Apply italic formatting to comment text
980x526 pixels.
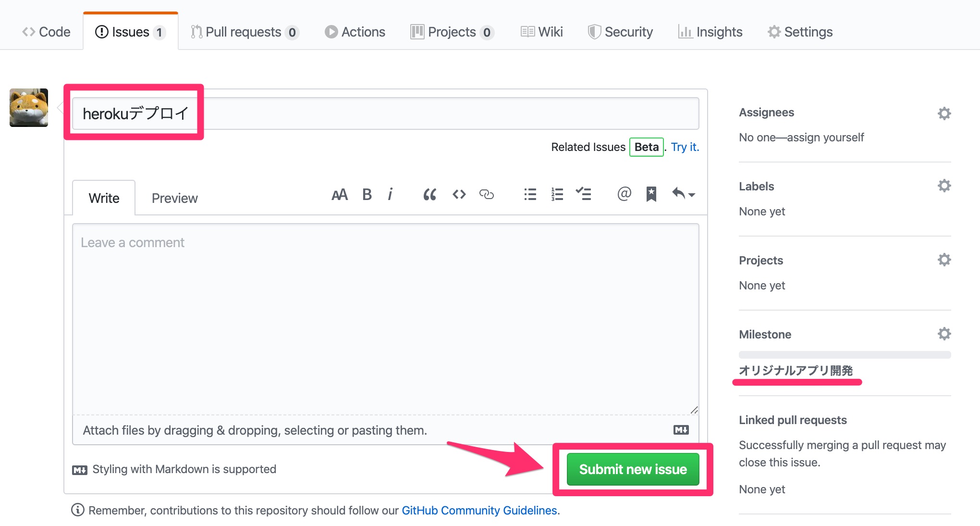(x=390, y=194)
